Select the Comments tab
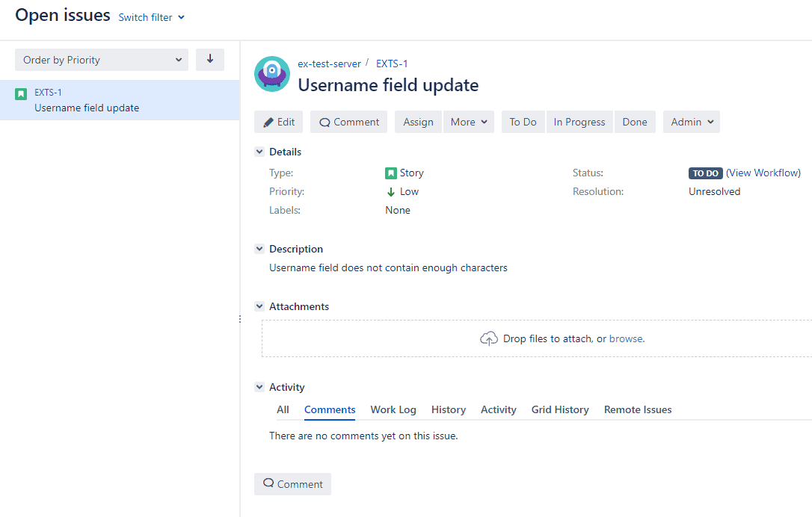This screenshot has height=517, width=812. (x=330, y=409)
